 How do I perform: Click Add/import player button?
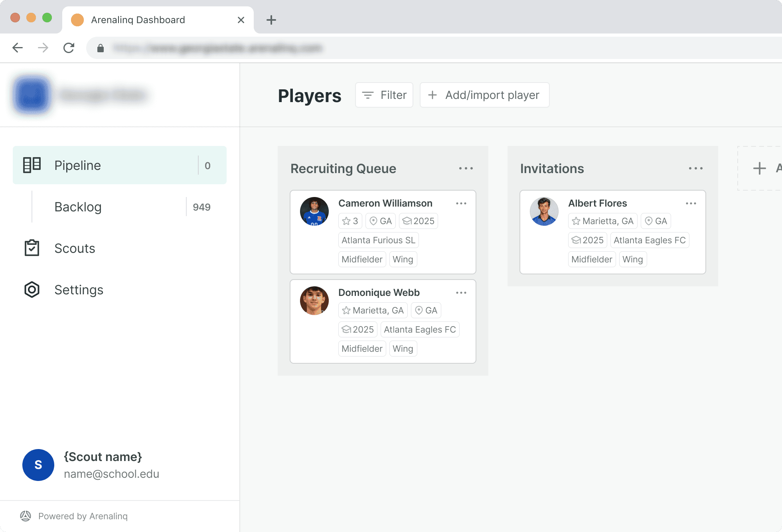pyautogui.click(x=484, y=95)
